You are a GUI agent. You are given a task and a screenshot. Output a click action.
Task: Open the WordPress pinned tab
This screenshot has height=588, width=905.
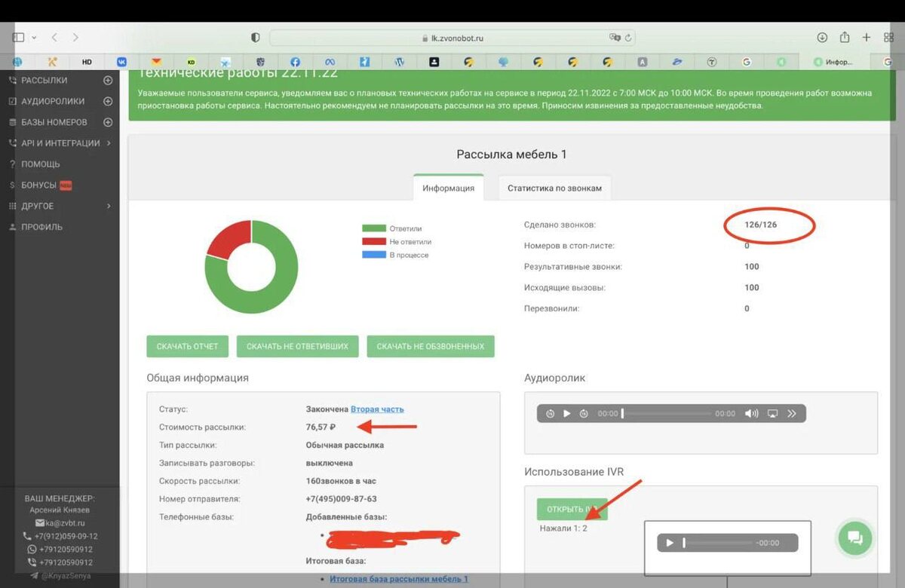400,62
